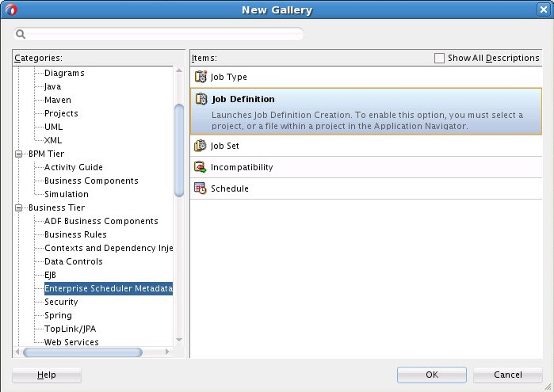Viewport: 554px width, 392px height.
Task: Click the Job Definition description text
Action: (x=367, y=120)
